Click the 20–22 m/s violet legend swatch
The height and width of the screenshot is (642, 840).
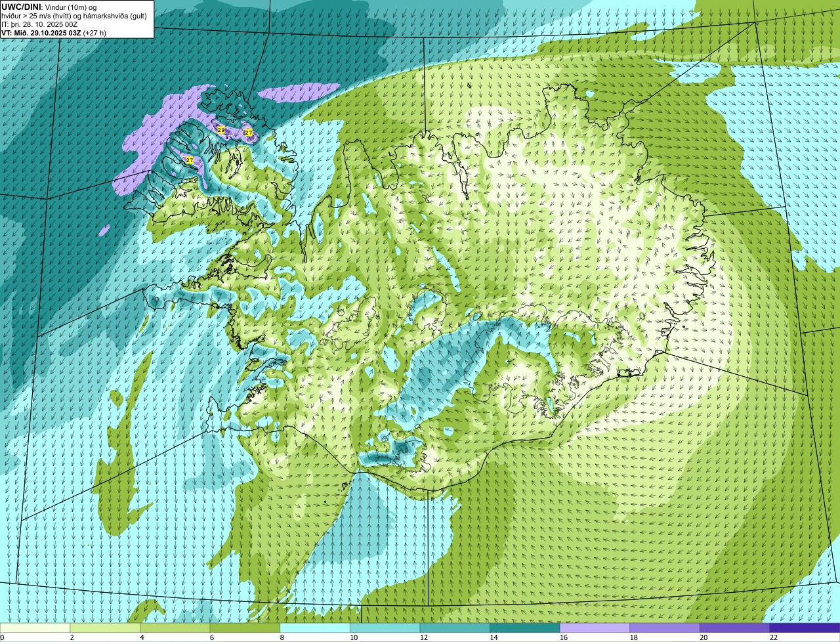tap(735, 628)
